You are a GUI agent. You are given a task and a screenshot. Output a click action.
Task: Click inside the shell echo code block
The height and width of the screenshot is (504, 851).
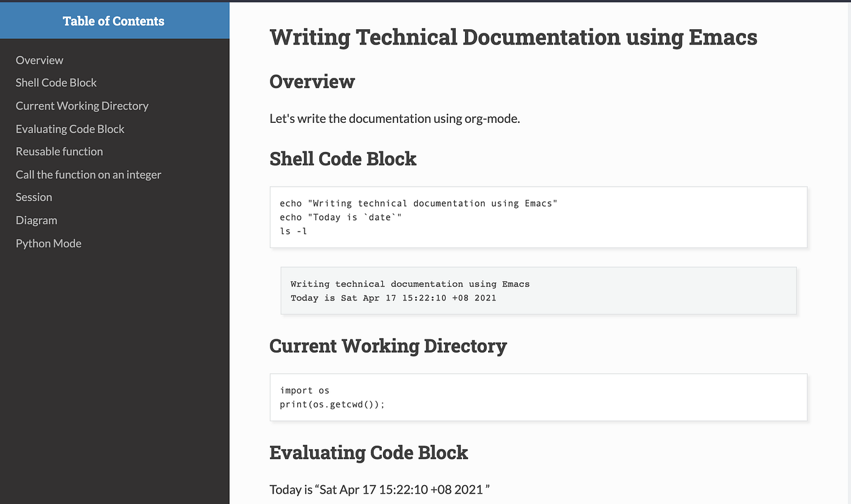tap(538, 217)
